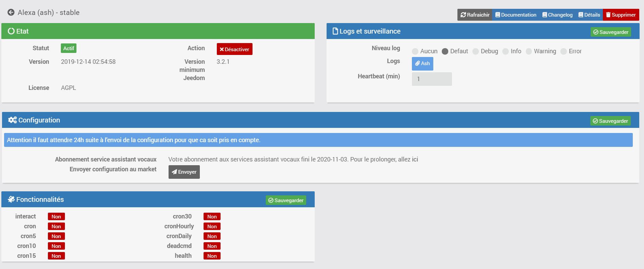Open the Documentation page
Screen dimensions: 644x269
pos(516,15)
